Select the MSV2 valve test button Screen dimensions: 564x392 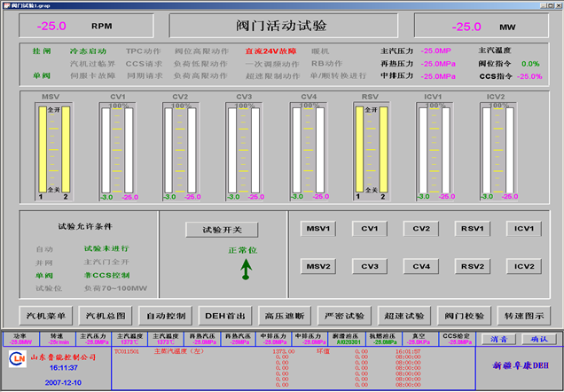[x=318, y=266]
